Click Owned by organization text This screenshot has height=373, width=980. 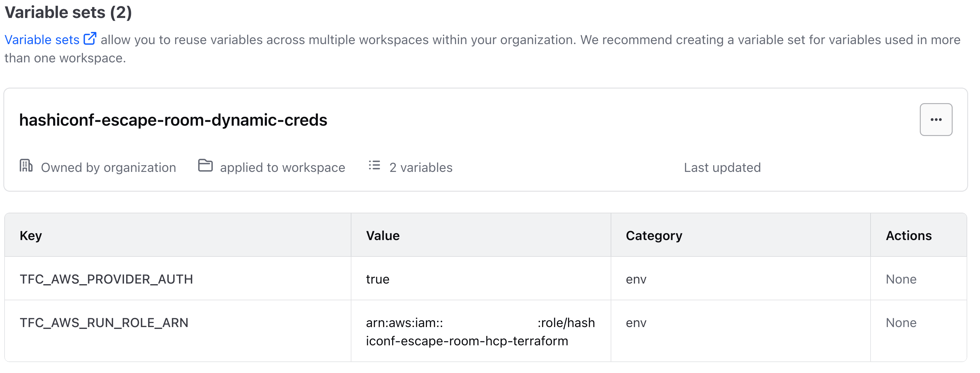click(109, 167)
